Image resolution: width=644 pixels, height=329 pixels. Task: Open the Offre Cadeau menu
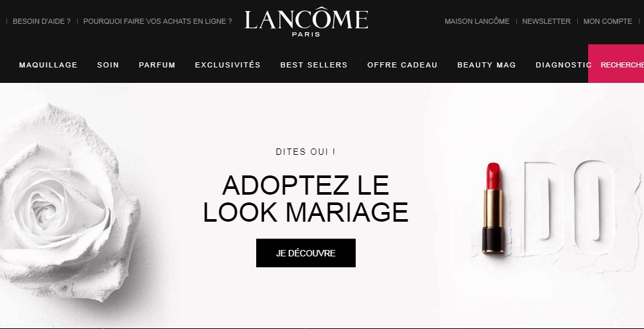(402, 65)
